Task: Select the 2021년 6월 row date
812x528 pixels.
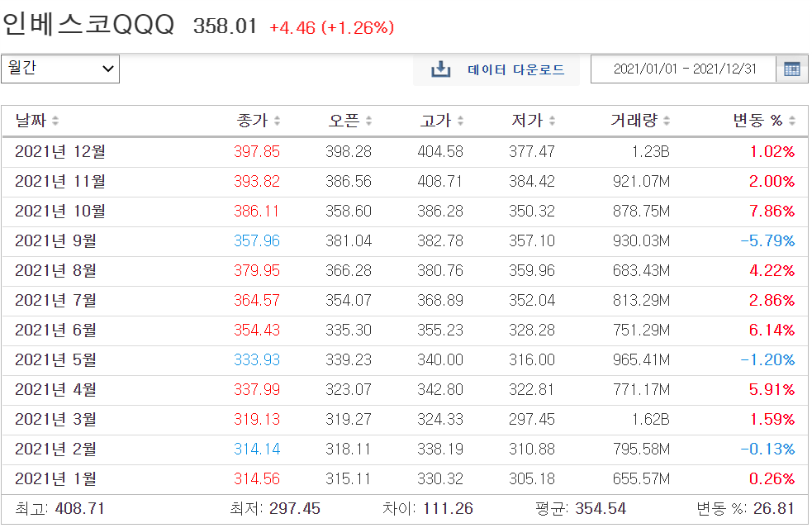Action: click(55, 330)
